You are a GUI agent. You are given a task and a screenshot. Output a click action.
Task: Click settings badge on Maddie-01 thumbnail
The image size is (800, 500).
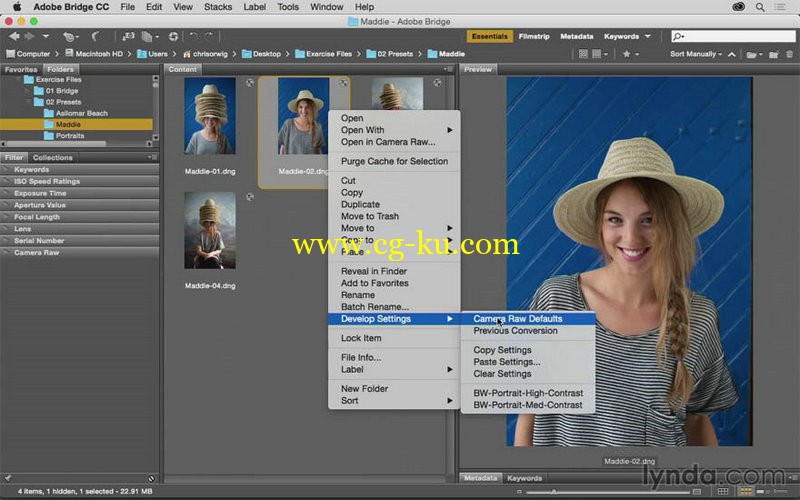(249, 83)
